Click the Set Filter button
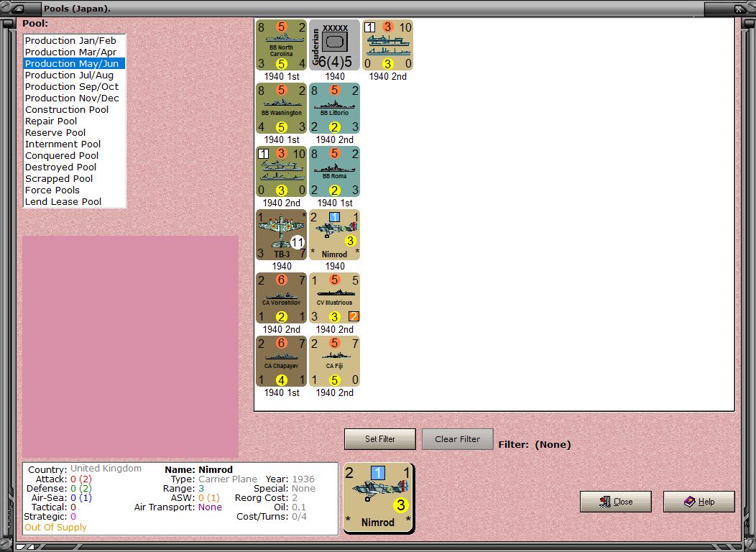This screenshot has width=756, height=552. [380, 439]
